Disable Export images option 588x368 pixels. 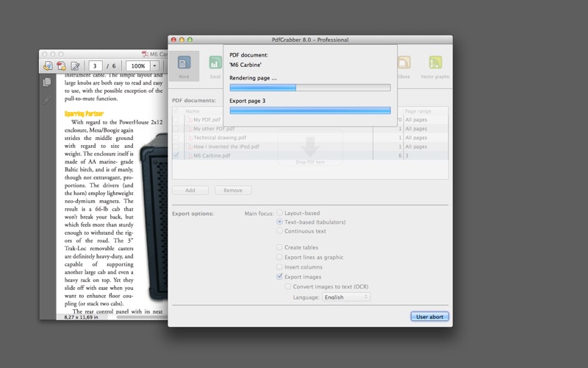point(279,277)
